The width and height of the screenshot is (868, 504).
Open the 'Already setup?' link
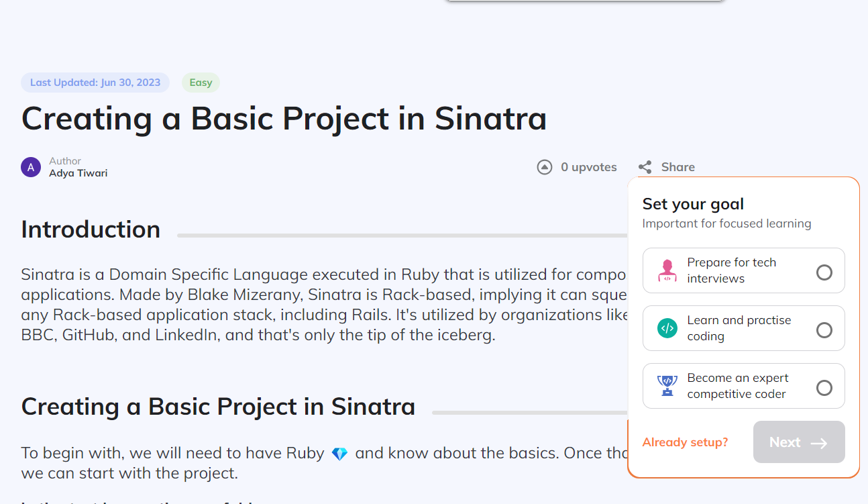(685, 442)
